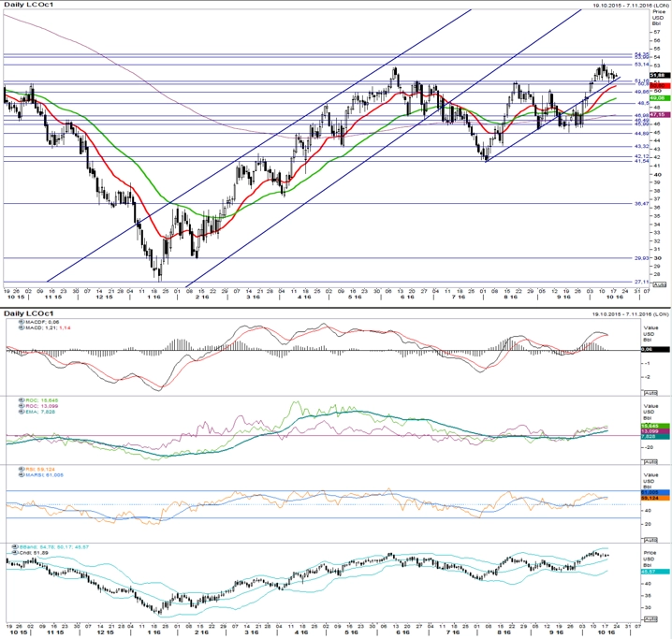The width and height of the screenshot is (672, 639).
Task: Toggle Auto scale in the ROC panel
Action: point(650,461)
